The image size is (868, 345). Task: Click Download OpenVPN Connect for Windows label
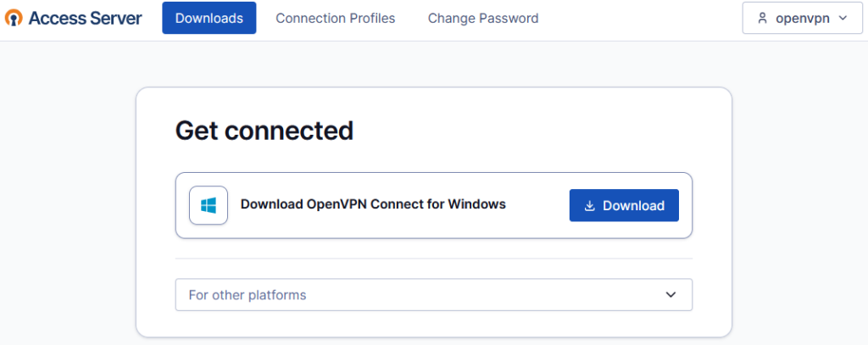pyautogui.click(x=373, y=204)
